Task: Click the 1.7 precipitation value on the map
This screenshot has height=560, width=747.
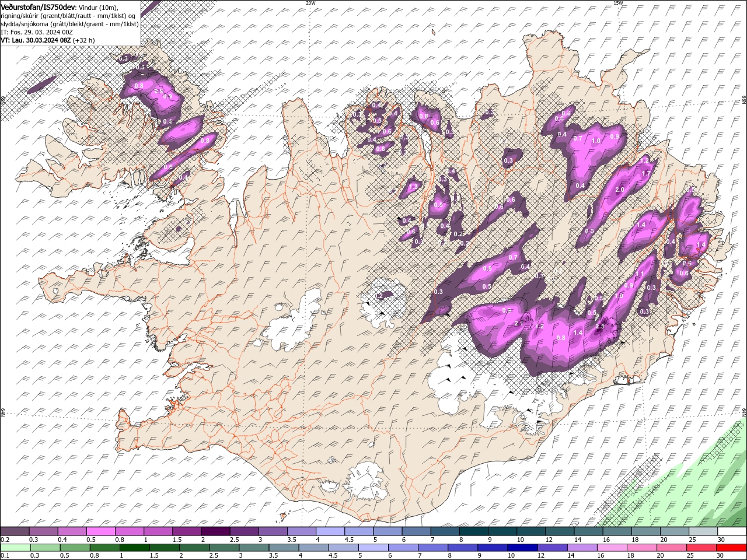Action: tap(646, 174)
